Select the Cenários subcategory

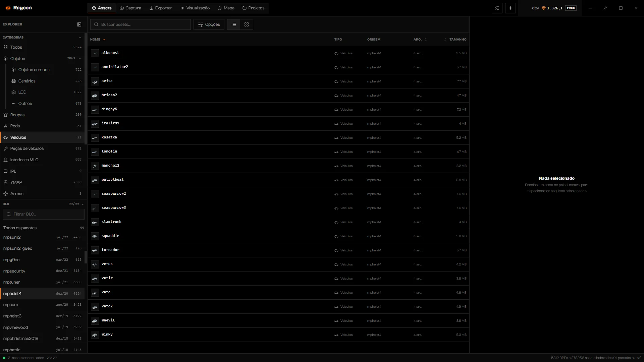pos(46,81)
